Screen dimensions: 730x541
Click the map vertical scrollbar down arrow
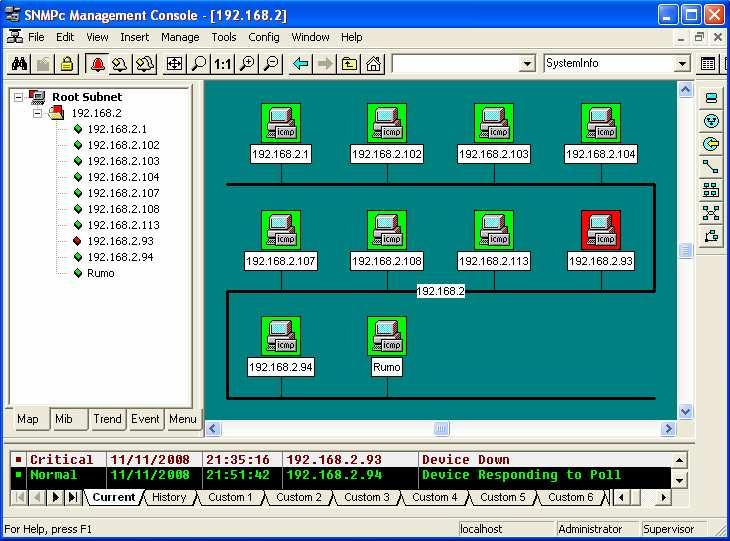(x=685, y=412)
